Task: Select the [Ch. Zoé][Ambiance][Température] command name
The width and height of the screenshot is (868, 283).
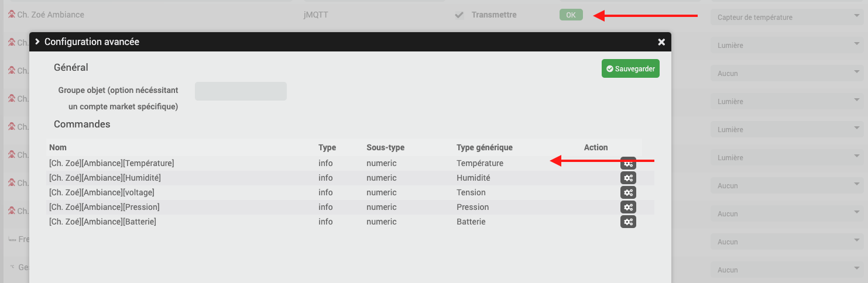Action: pyautogui.click(x=111, y=163)
